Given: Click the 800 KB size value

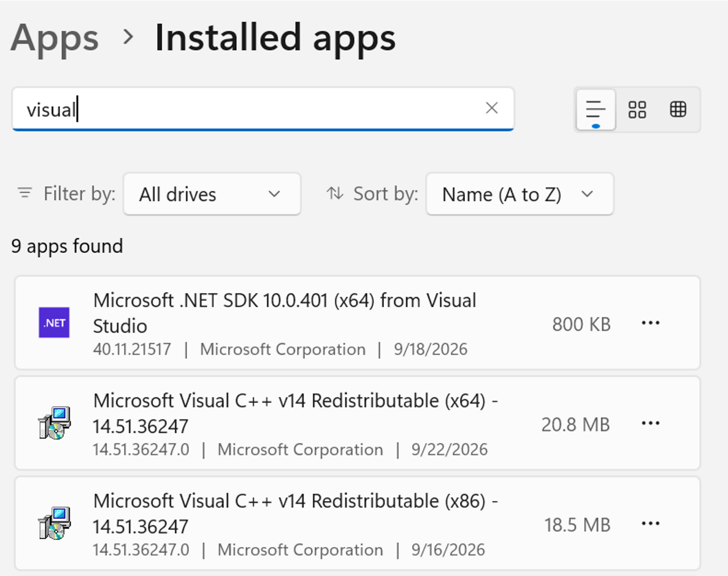Looking at the screenshot, I should (581, 324).
